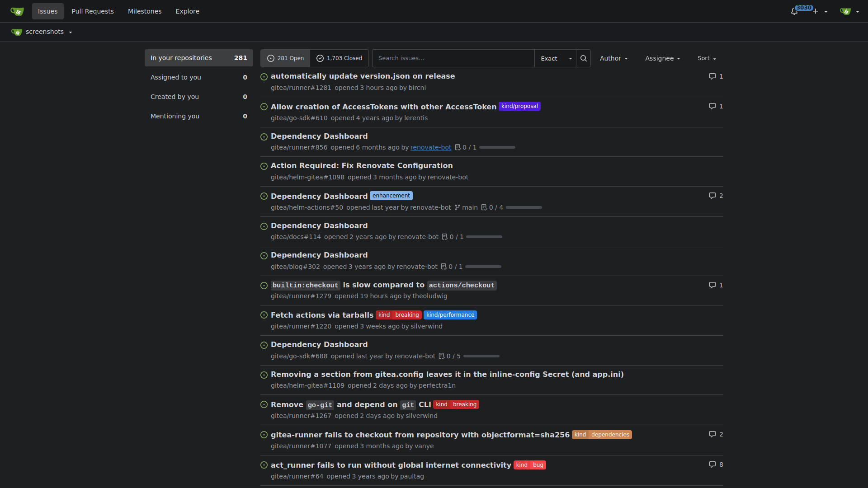868x488 pixels.
Task: Open the Milestones menu item
Action: click(145, 11)
